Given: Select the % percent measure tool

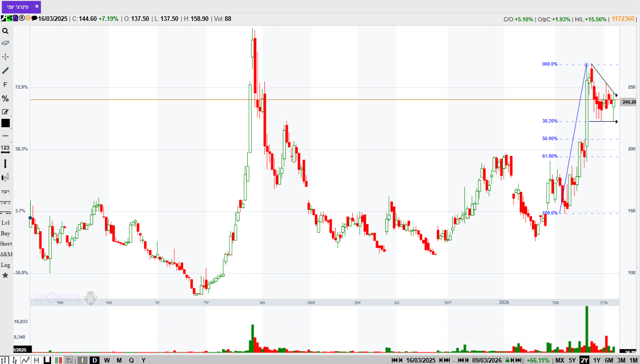Looking at the screenshot, I should click(x=5, y=98).
